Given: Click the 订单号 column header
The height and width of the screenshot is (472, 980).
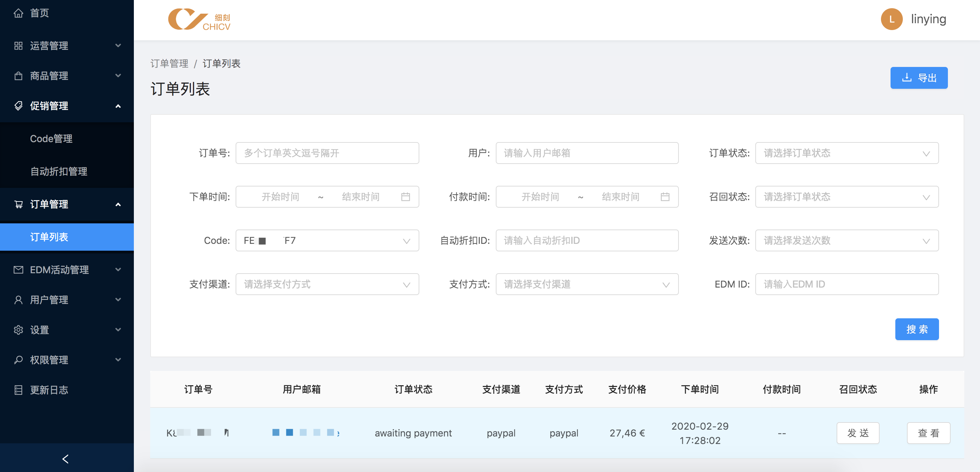Looking at the screenshot, I should tap(198, 389).
